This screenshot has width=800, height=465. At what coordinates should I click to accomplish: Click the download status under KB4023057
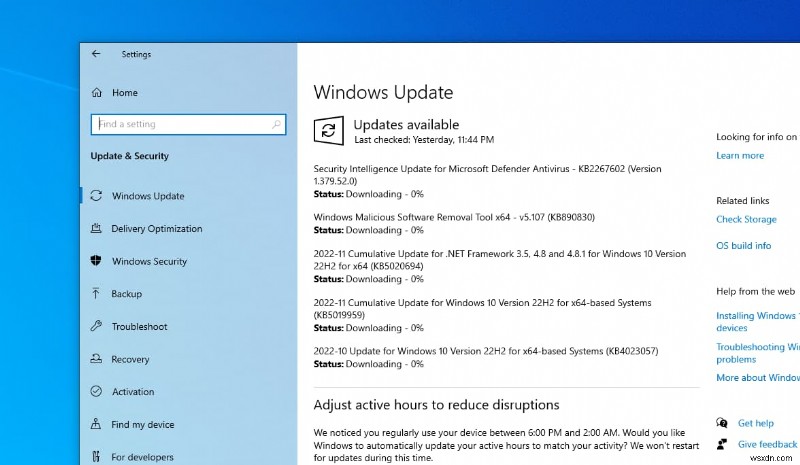(368, 364)
